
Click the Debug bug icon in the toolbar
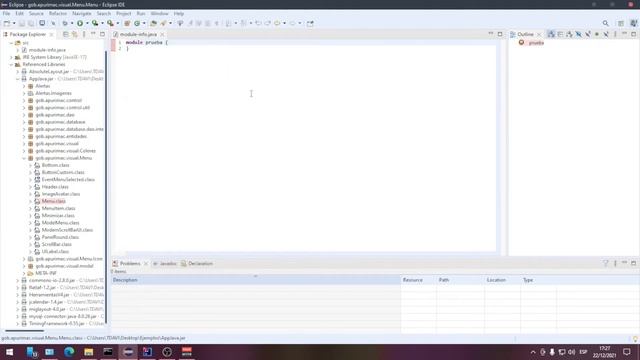tap(65, 23)
